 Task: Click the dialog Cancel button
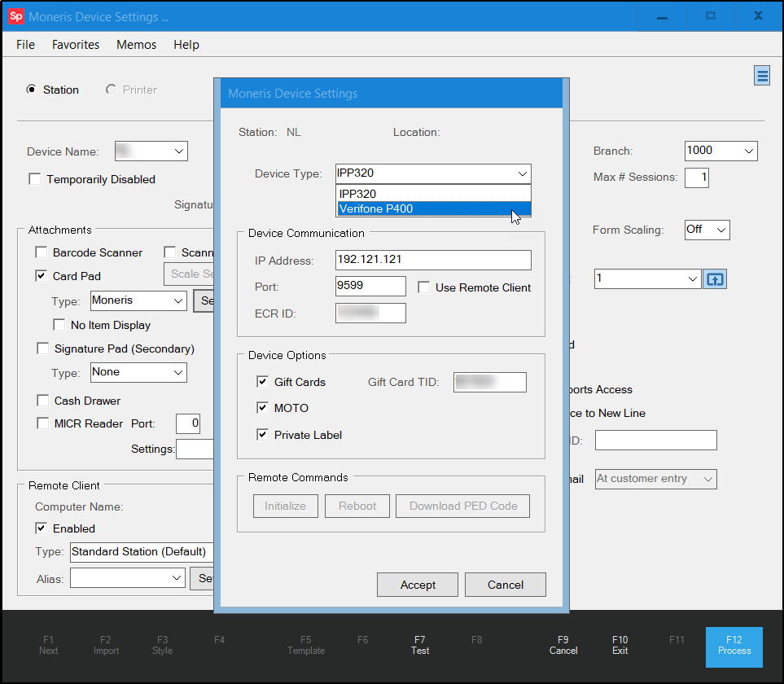506,585
